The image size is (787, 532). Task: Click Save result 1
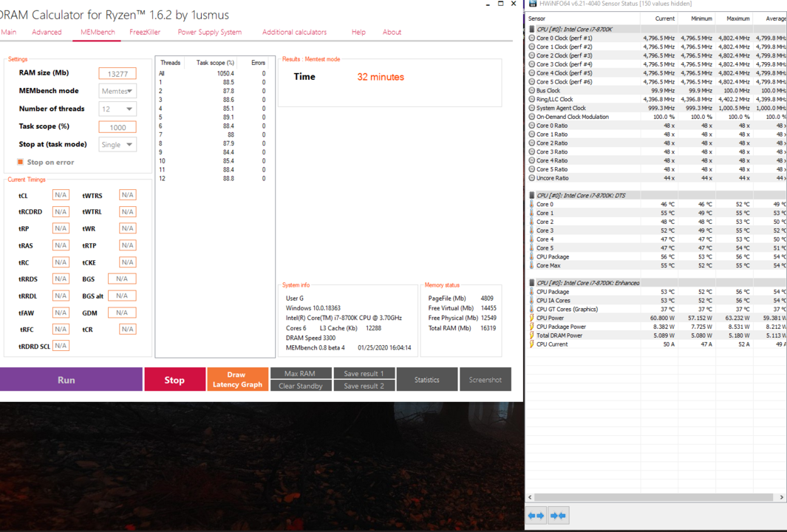[364, 373]
